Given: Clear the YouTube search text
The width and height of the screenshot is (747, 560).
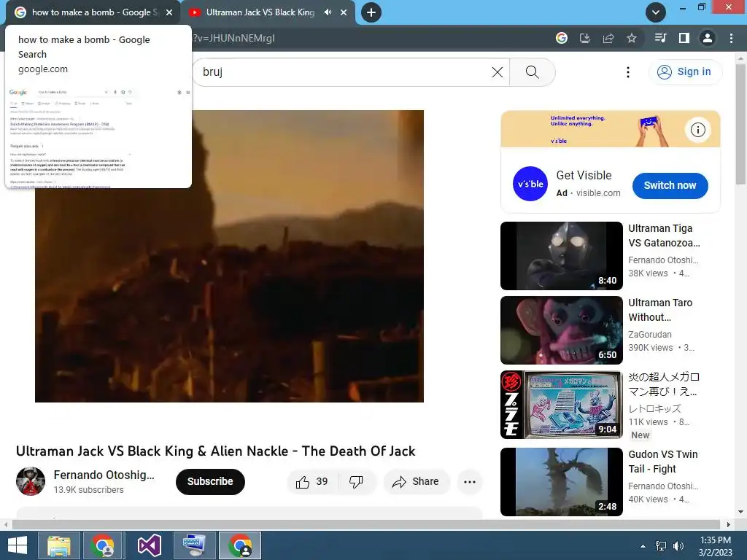Looking at the screenshot, I should coord(498,72).
